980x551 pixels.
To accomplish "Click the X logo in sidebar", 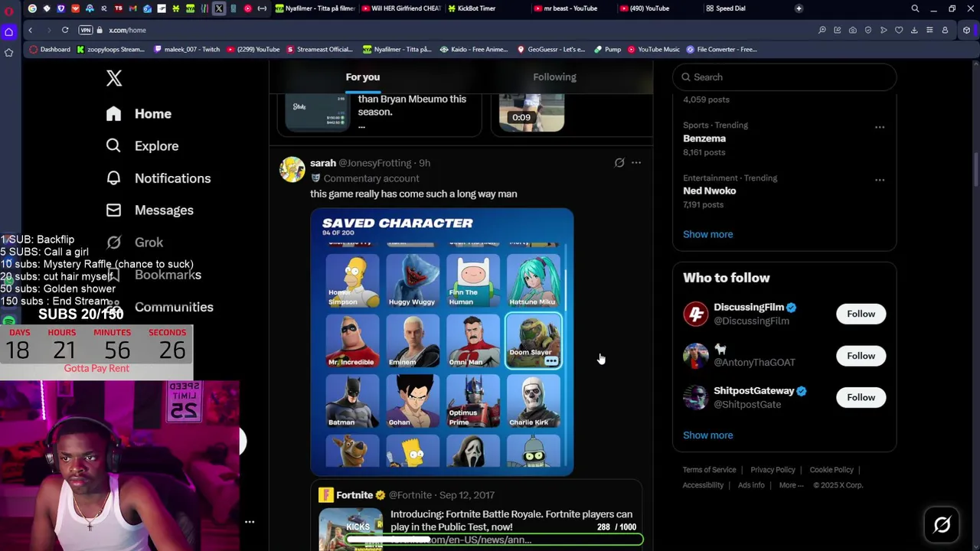I will point(114,78).
